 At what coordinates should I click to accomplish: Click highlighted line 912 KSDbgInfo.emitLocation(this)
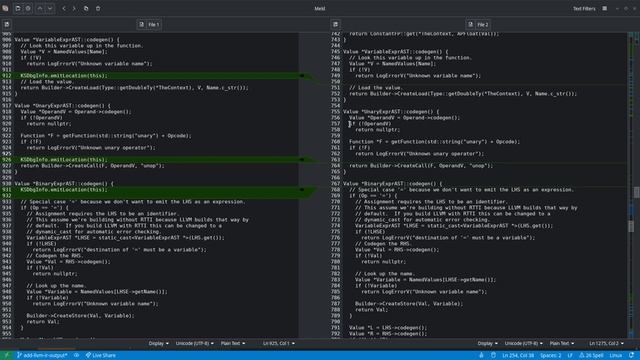click(64, 76)
